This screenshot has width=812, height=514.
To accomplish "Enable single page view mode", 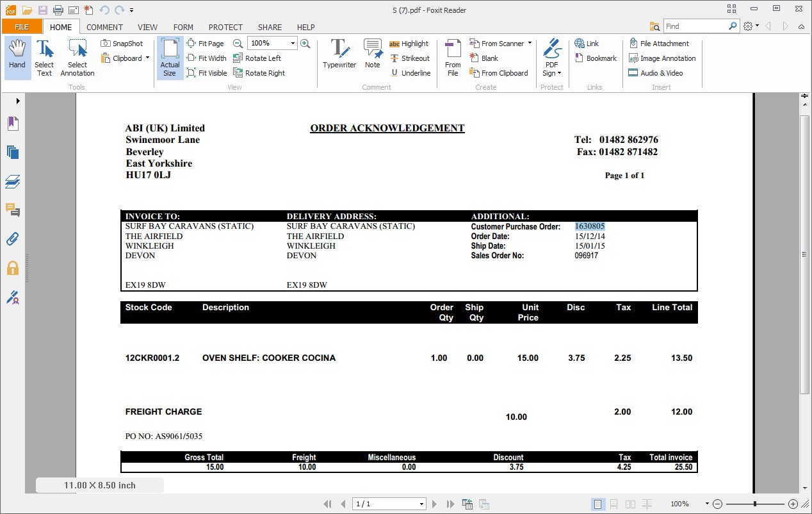I will coord(597,504).
